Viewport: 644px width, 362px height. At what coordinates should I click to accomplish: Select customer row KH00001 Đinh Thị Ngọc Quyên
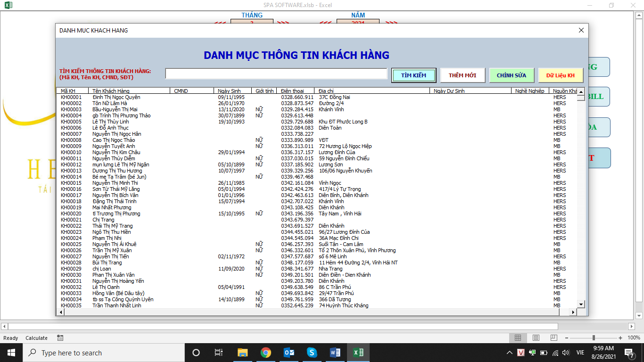(x=317, y=97)
